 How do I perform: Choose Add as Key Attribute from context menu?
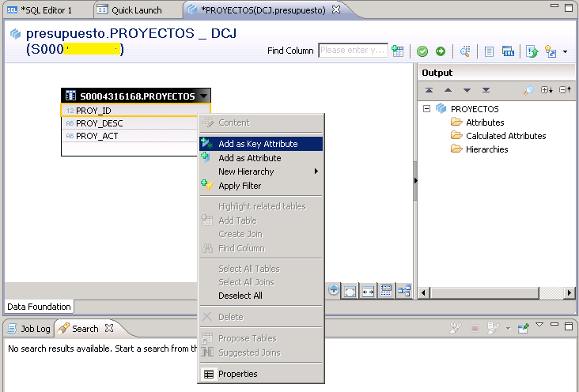258,144
